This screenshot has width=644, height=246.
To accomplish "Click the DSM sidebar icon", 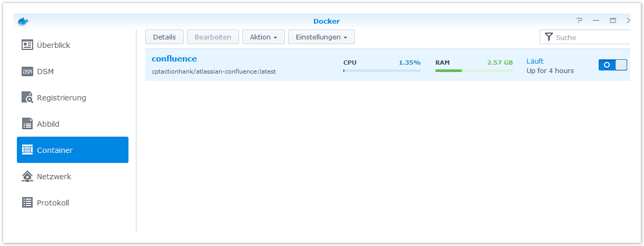I will tap(27, 71).
